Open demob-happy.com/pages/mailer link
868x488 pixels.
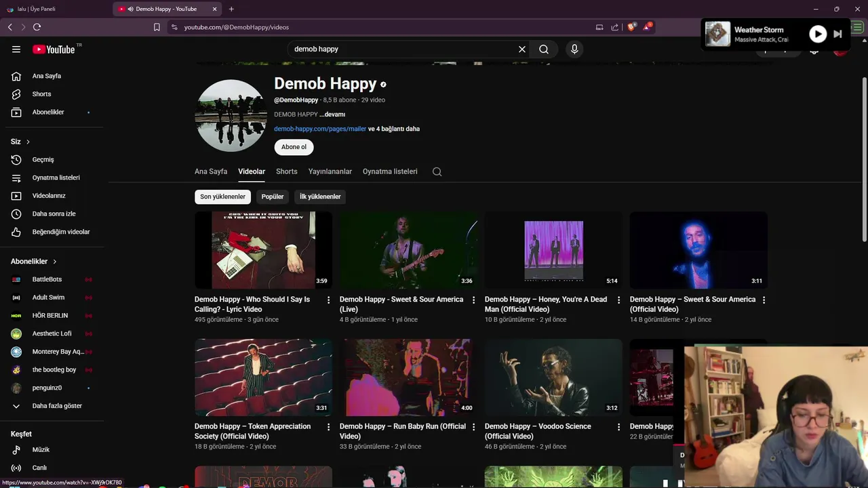pyautogui.click(x=320, y=129)
